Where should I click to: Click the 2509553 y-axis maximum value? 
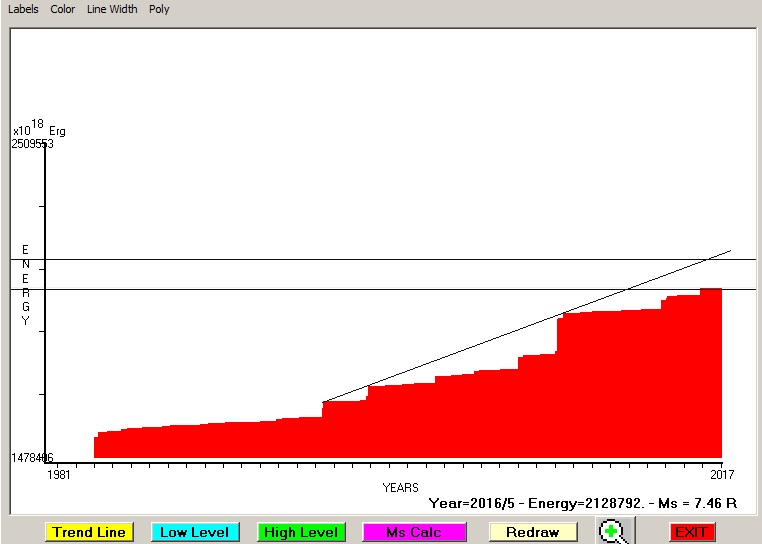(x=33, y=144)
